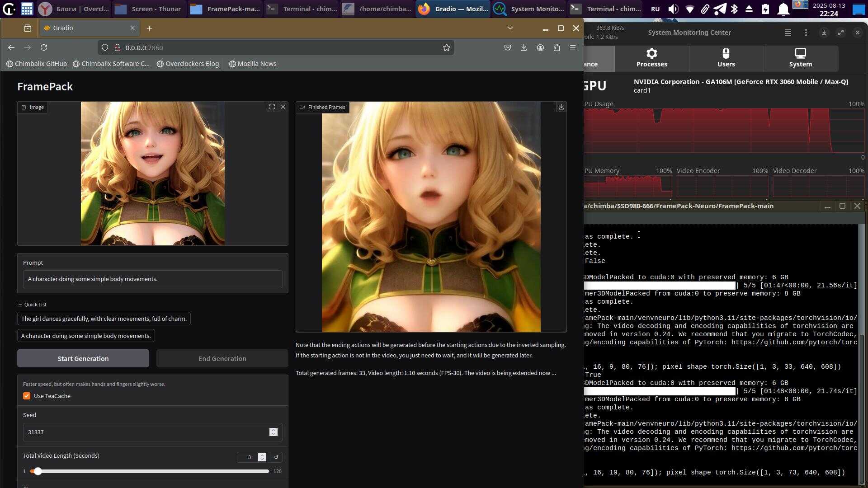Click the Total Video Length slider
Image resolution: width=868 pixels, height=488 pixels.
[149, 471]
